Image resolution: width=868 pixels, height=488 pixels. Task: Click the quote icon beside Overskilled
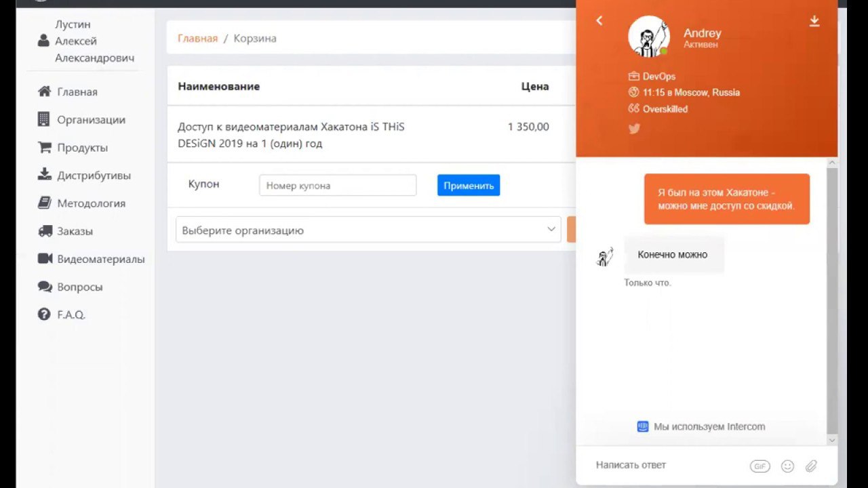(634, 108)
